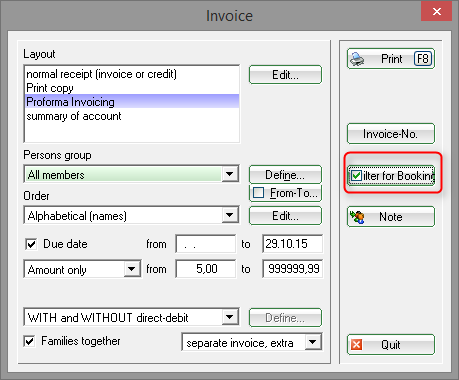Toggle the Filter for Booking checkbox
The height and width of the screenshot is (380, 459).
tap(357, 175)
